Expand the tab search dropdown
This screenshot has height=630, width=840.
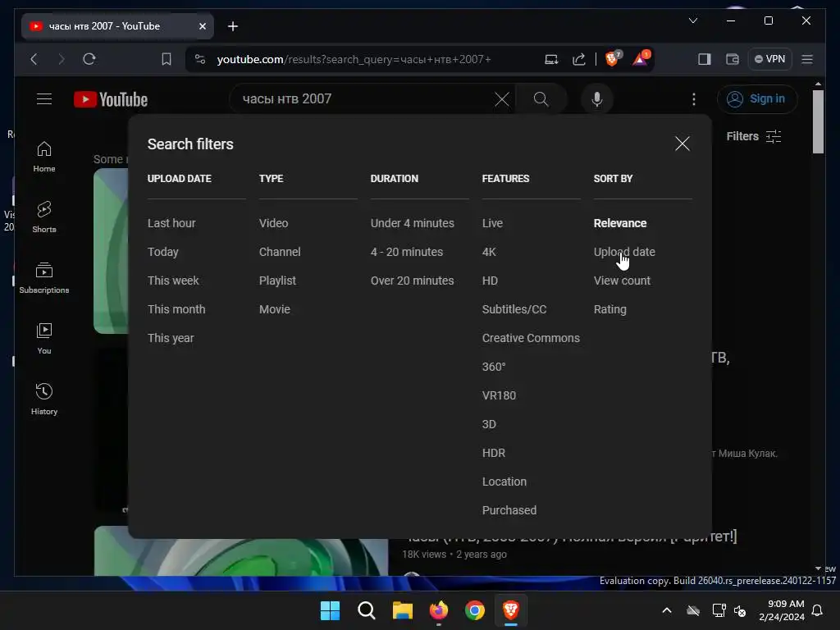693,21
